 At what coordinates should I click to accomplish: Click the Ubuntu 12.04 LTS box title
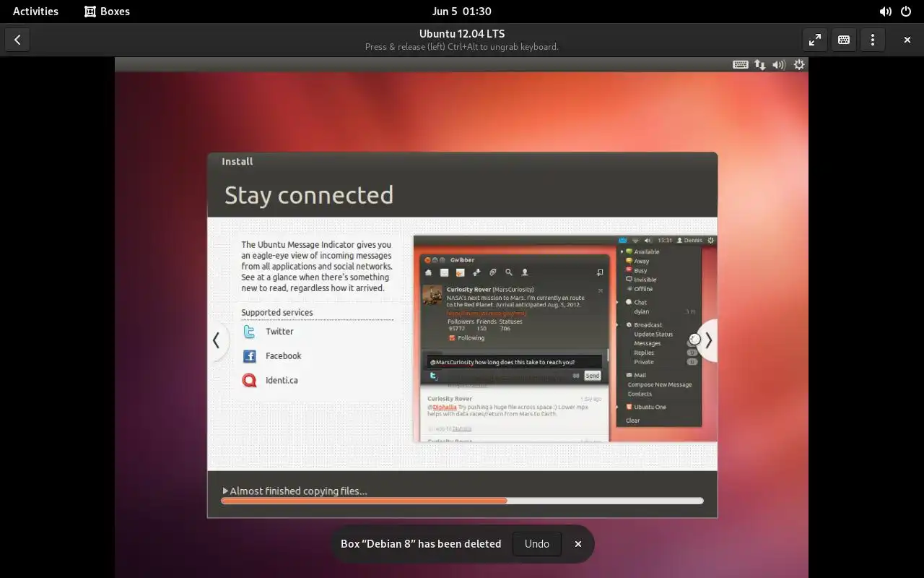pyautogui.click(x=462, y=34)
